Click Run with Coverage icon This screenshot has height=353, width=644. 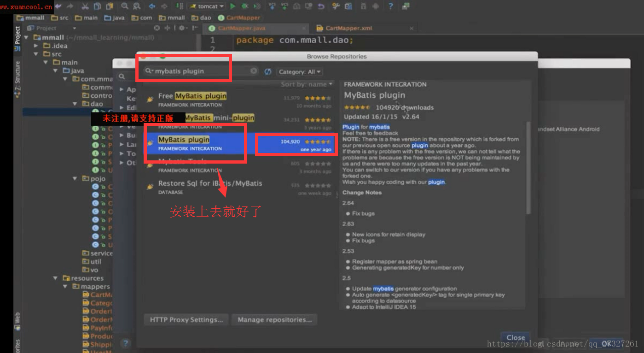(257, 6)
